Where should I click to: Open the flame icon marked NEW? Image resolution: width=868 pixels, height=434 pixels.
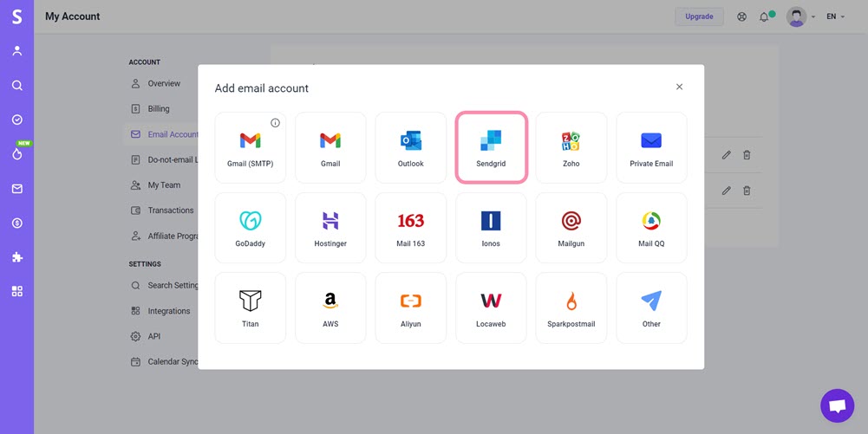point(17,154)
